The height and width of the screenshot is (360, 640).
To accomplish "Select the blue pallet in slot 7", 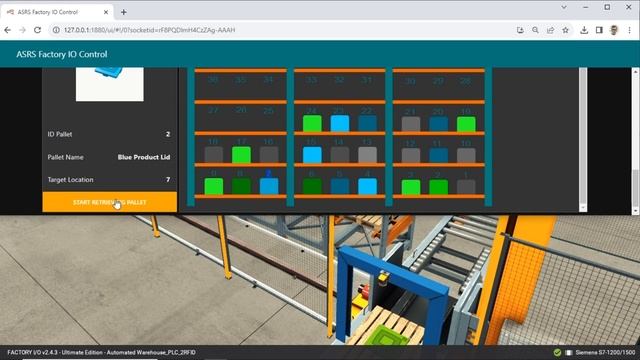I will [x=269, y=186].
